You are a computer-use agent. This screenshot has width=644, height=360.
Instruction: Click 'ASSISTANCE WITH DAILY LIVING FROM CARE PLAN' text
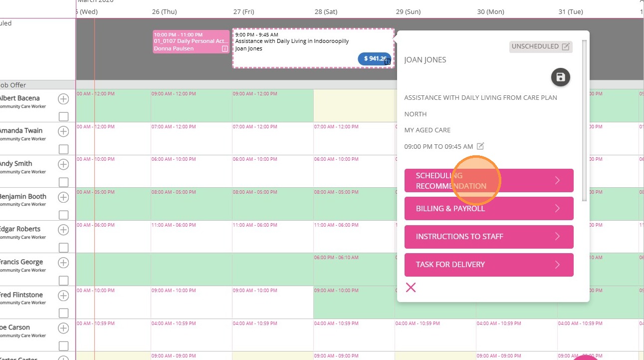480,98
